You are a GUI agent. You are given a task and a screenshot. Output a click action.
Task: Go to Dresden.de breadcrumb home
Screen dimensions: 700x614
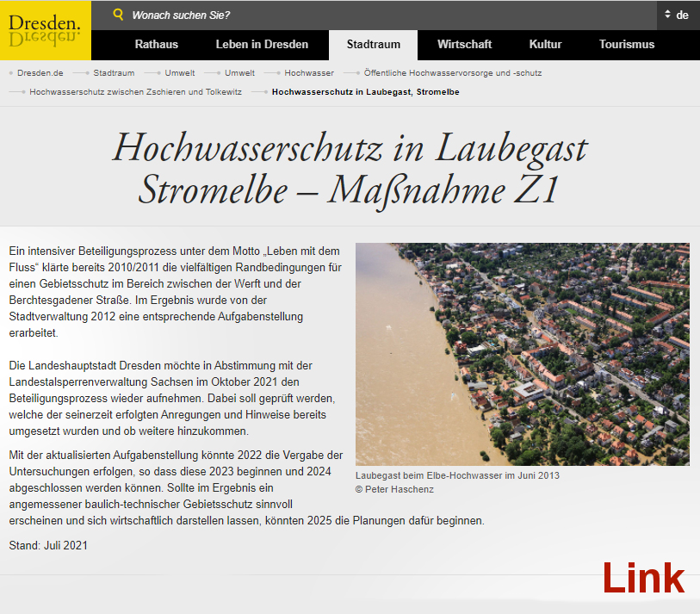click(40, 73)
